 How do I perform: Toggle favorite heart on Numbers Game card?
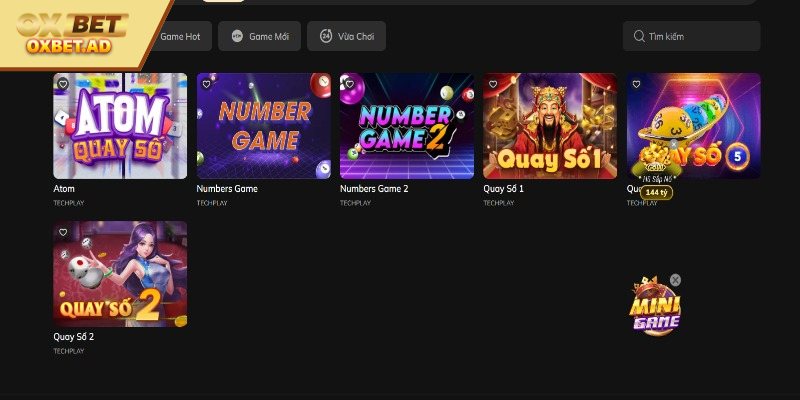pyautogui.click(x=206, y=84)
